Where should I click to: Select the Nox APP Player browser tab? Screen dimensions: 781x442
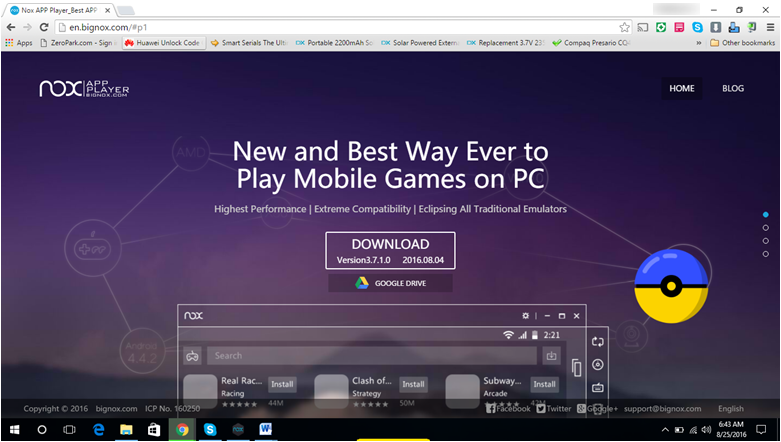(60, 10)
